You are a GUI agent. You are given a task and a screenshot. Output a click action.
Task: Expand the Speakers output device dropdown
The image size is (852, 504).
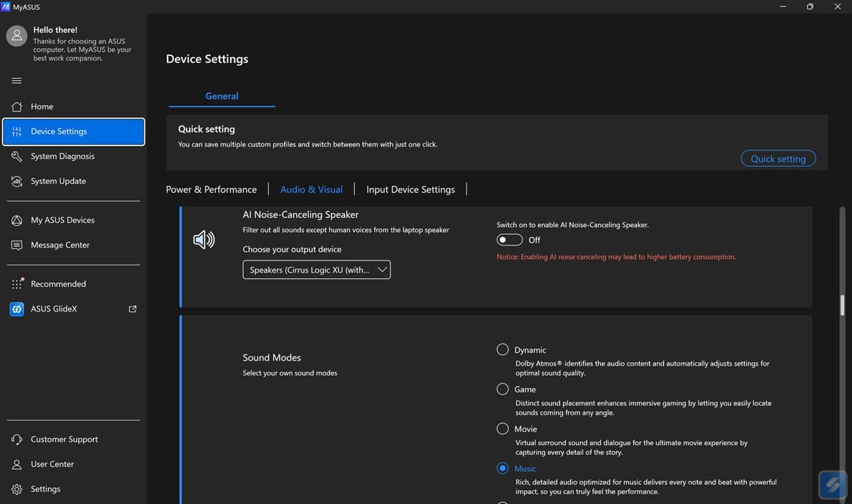[x=317, y=270]
